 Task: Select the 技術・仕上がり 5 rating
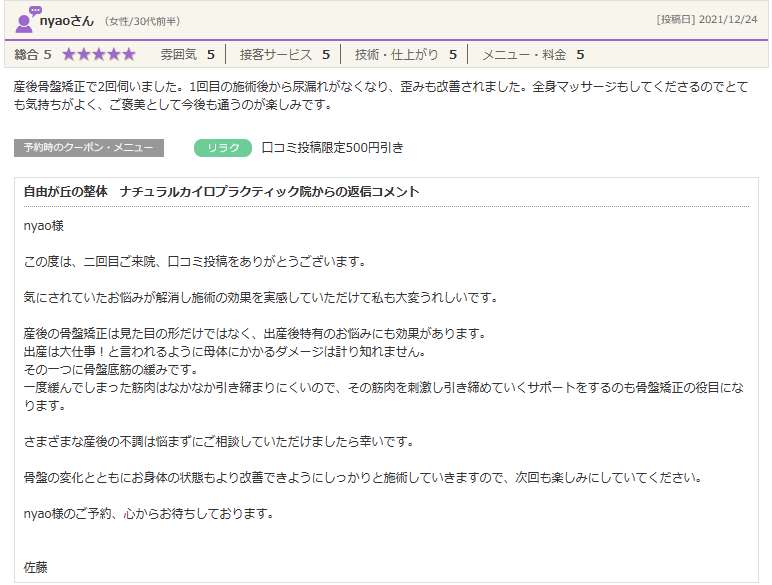pyautogui.click(x=405, y=54)
